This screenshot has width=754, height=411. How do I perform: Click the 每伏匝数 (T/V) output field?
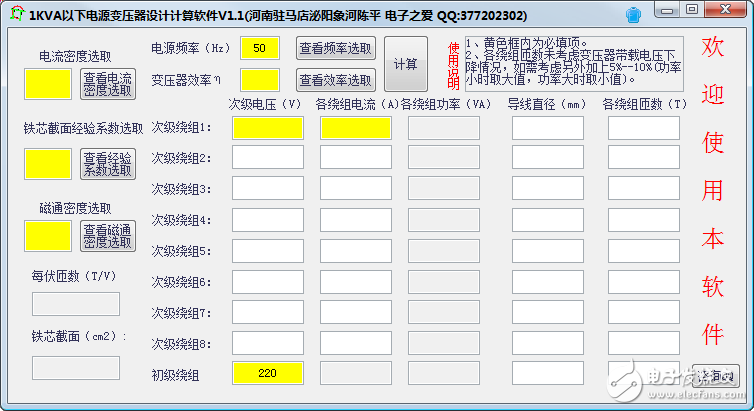tap(76, 304)
